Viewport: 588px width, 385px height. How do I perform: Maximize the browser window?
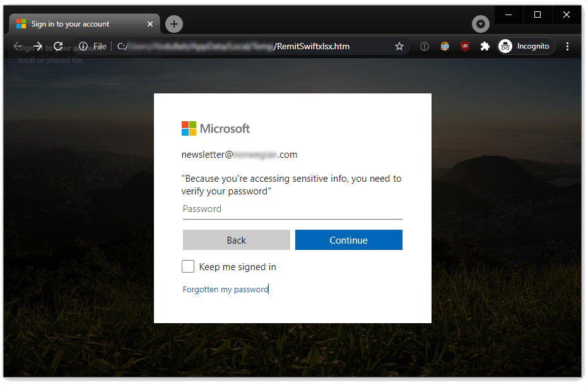538,15
